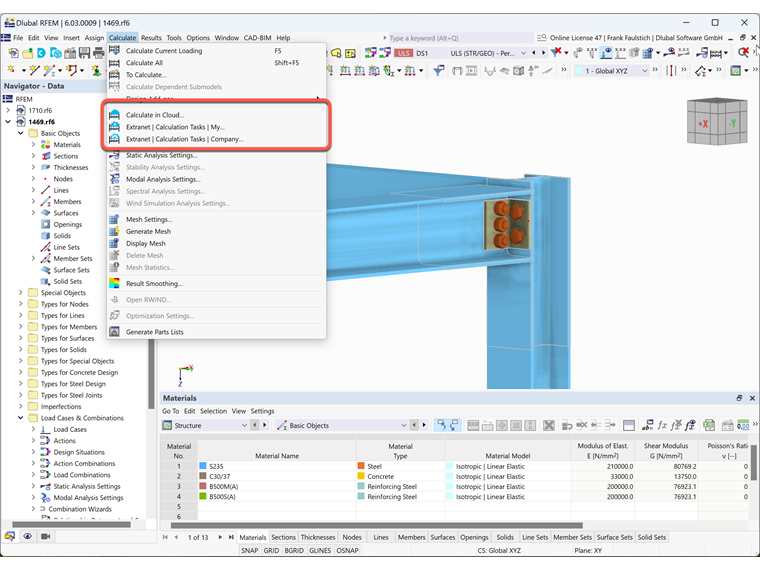Select Calculate All menu entry
760x570 pixels.
[x=216, y=63]
